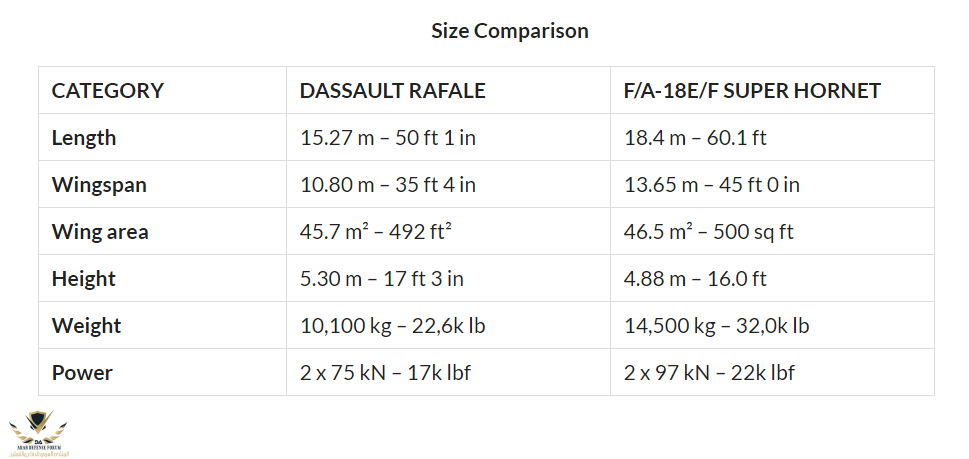
Task: Select Super Hornet wingspan cell 13.65 m
Action: click(712, 185)
